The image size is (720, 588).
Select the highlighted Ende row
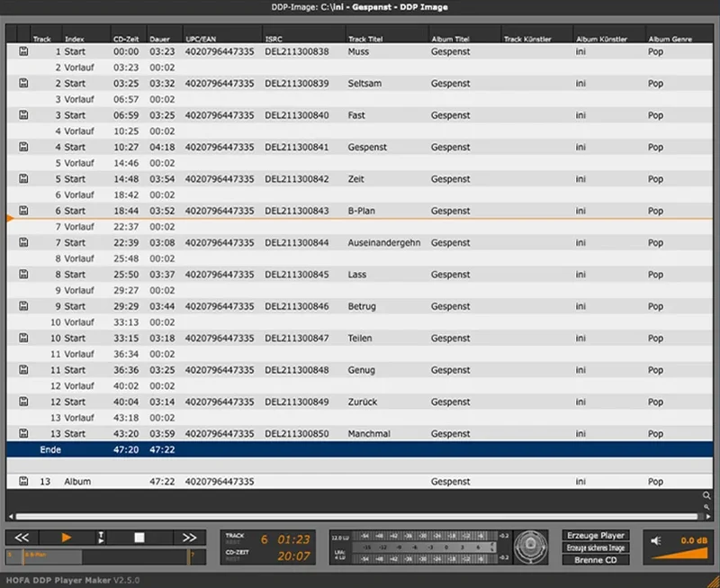[359, 449]
